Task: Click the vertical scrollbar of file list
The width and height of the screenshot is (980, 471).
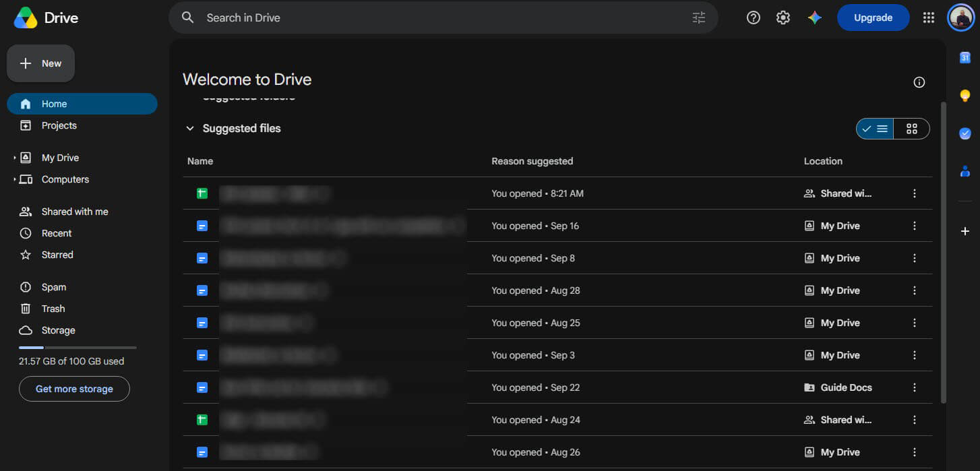Action: (943, 253)
